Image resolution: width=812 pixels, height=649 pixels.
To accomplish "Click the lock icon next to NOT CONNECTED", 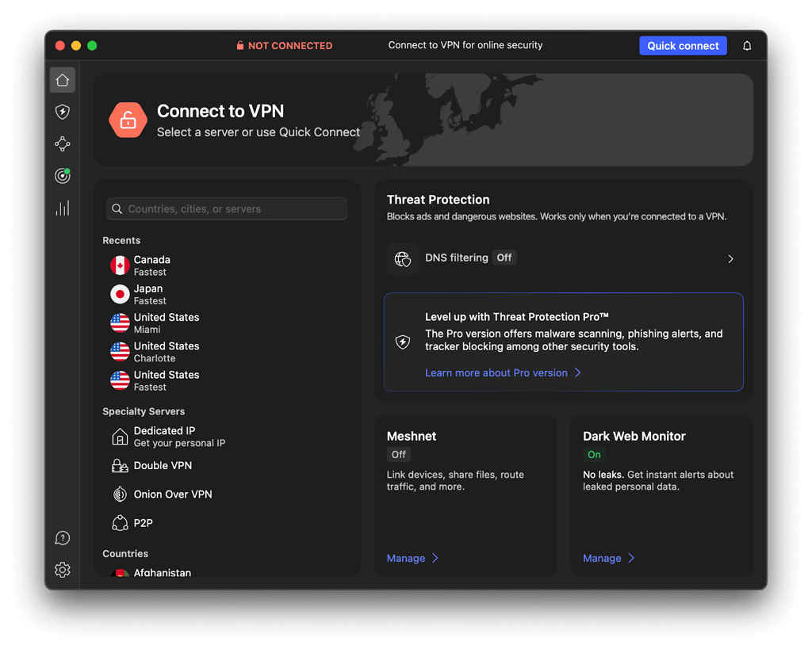I will (x=239, y=45).
